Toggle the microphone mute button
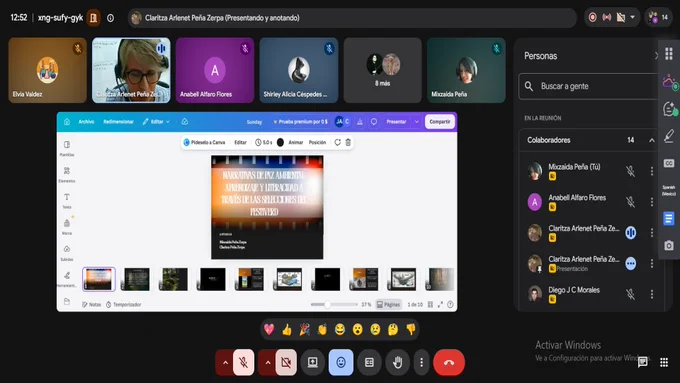Viewport: 680px width, 383px height. click(244, 362)
